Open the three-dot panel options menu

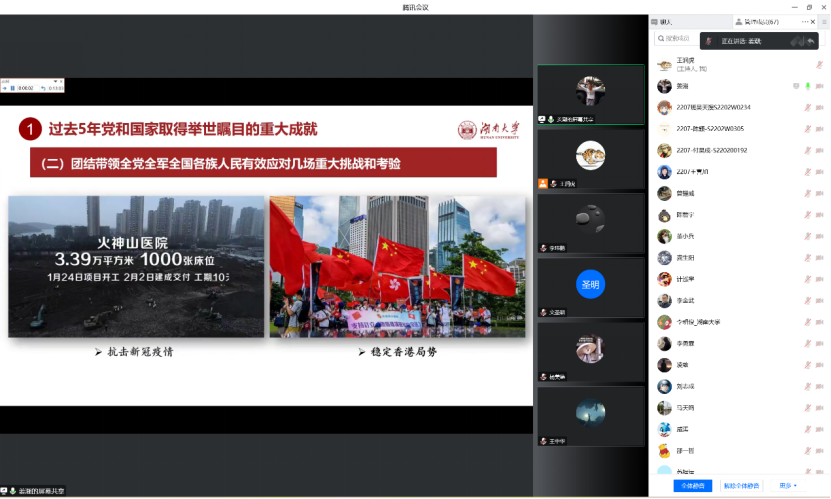[x=806, y=21]
